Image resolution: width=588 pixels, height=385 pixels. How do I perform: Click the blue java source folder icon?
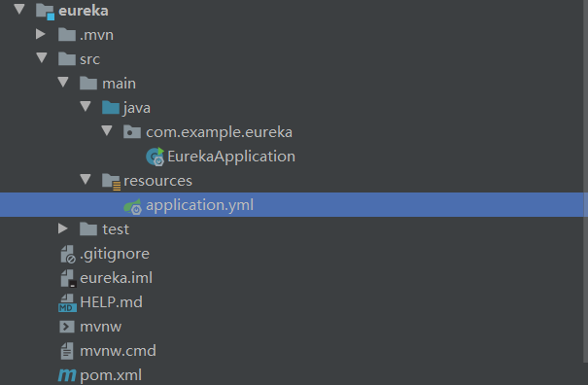[111, 108]
